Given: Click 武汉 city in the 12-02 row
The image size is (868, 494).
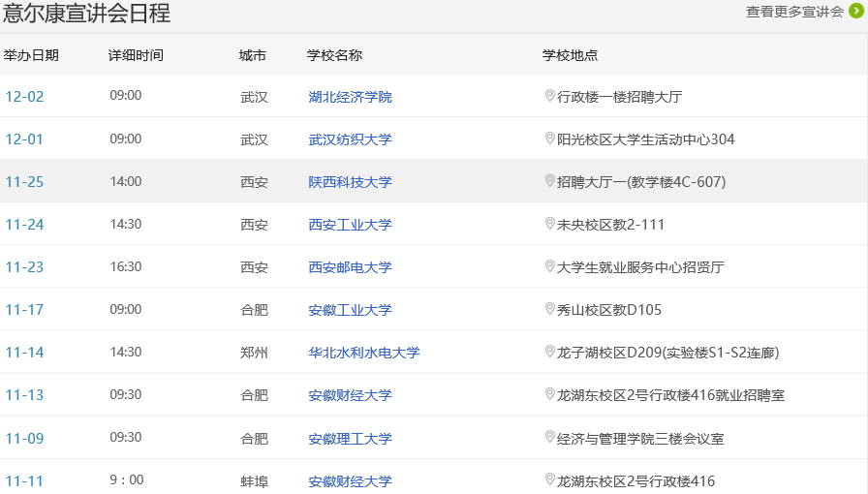Looking at the screenshot, I should [x=254, y=97].
